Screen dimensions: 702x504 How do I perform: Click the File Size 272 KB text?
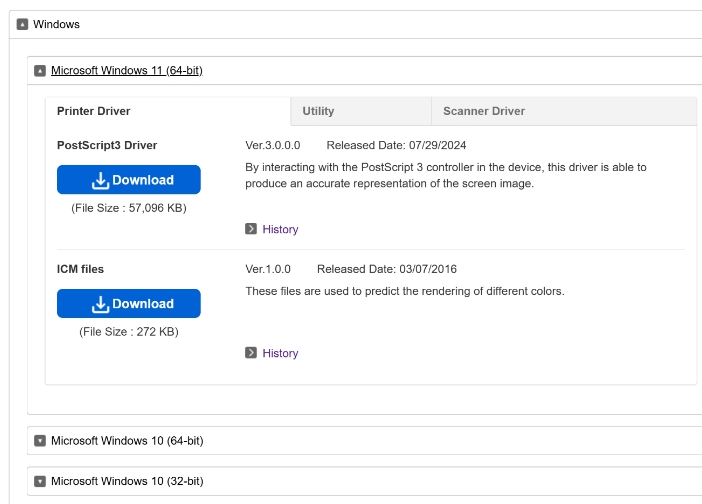pyautogui.click(x=129, y=332)
